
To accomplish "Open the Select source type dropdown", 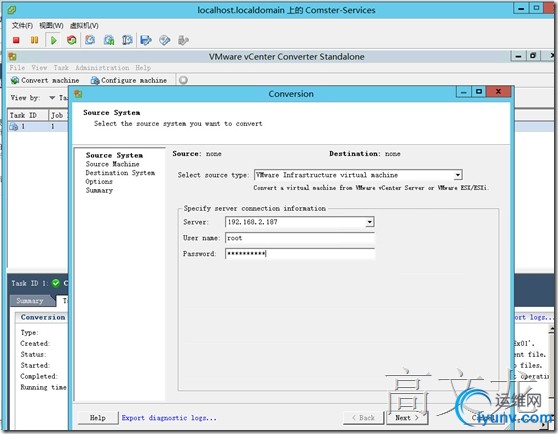I will 458,175.
